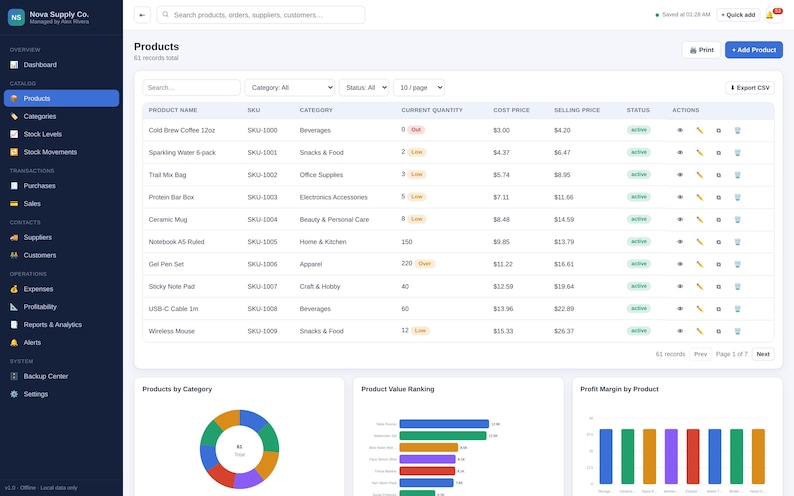Open Customers in the sidebar

pos(61,255)
